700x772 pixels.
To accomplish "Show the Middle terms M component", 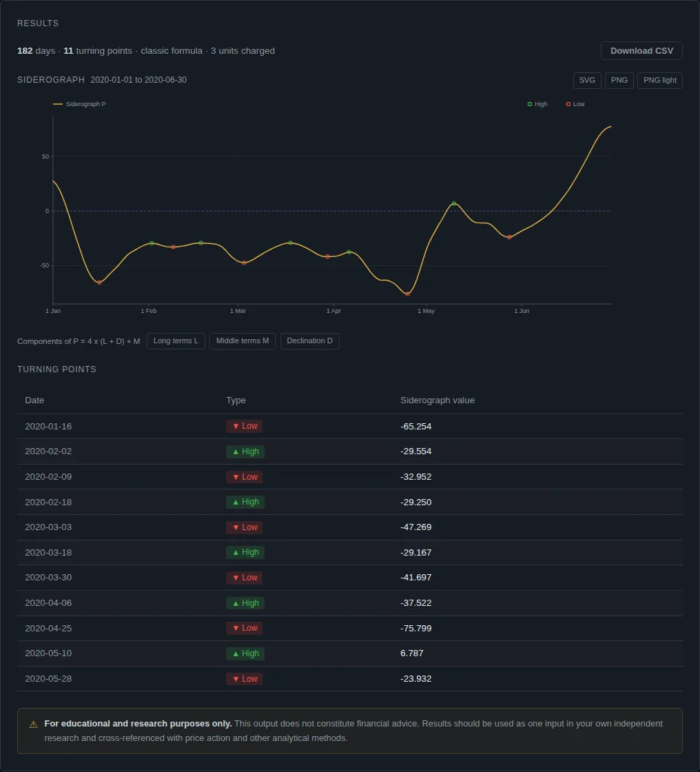I will point(243,341).
